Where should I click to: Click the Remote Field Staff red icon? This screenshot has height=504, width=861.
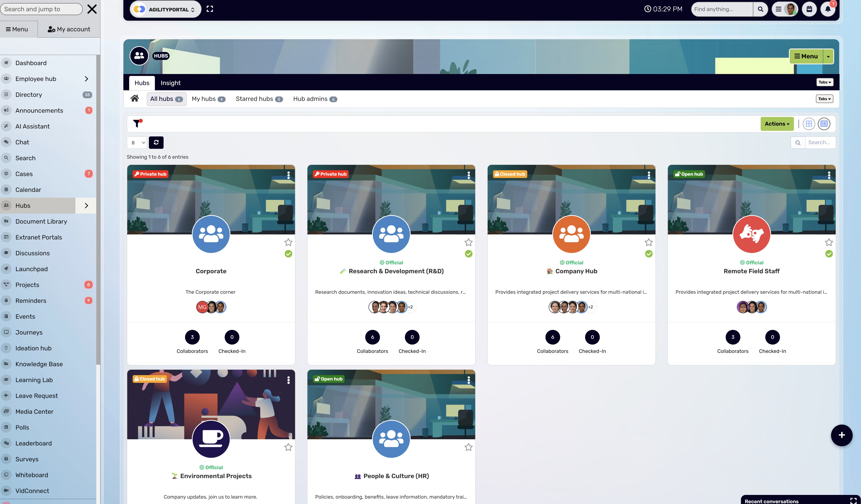coord(751,234)
